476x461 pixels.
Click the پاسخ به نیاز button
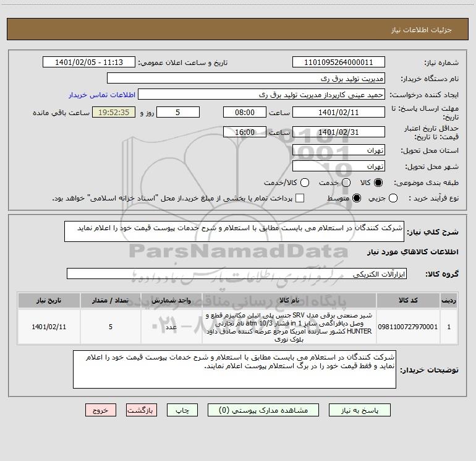[359, 410]
